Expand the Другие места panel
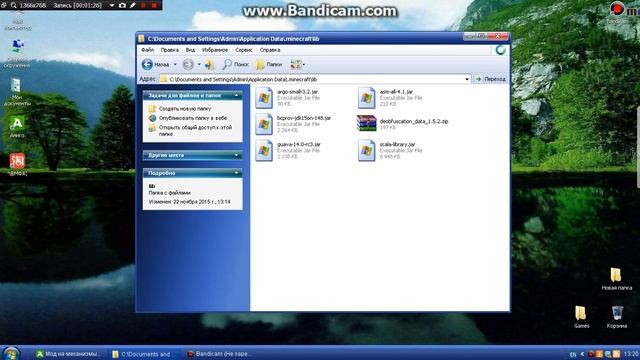 point(236,155)
